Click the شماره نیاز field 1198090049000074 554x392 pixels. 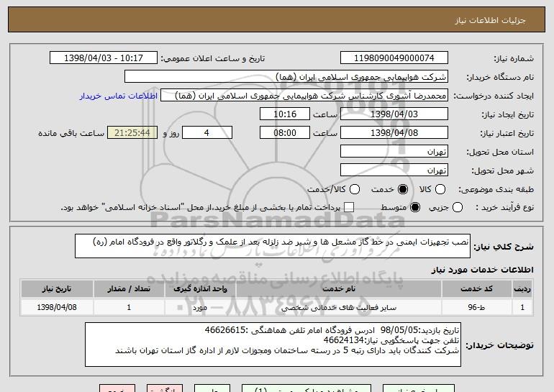[394, 58]
